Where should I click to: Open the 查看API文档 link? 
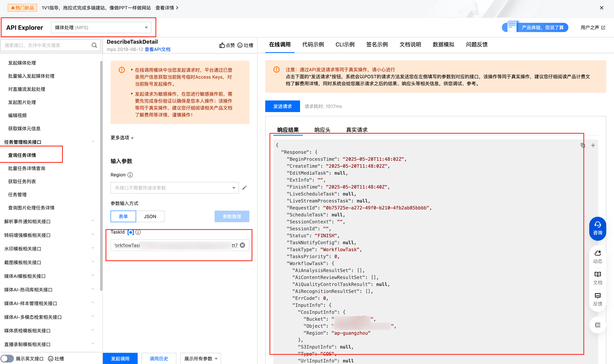point(157,49)
